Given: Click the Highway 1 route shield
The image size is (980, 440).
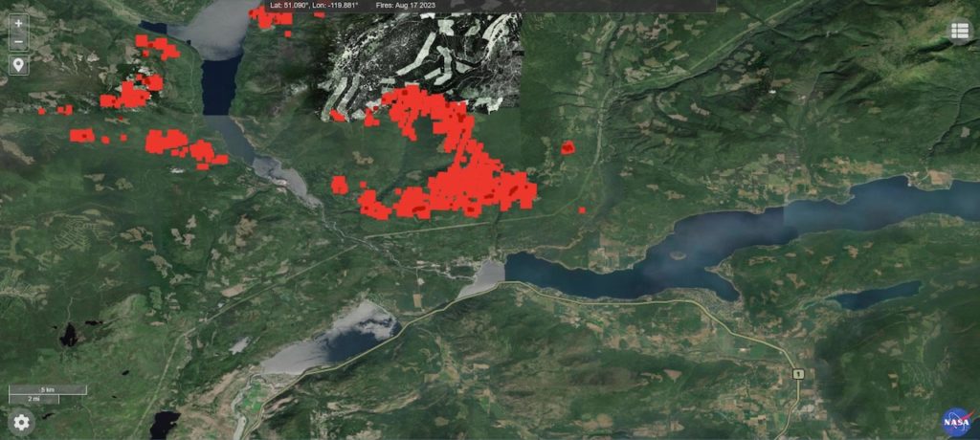Looking at the screenshot, I should click(x=797, y=374).
